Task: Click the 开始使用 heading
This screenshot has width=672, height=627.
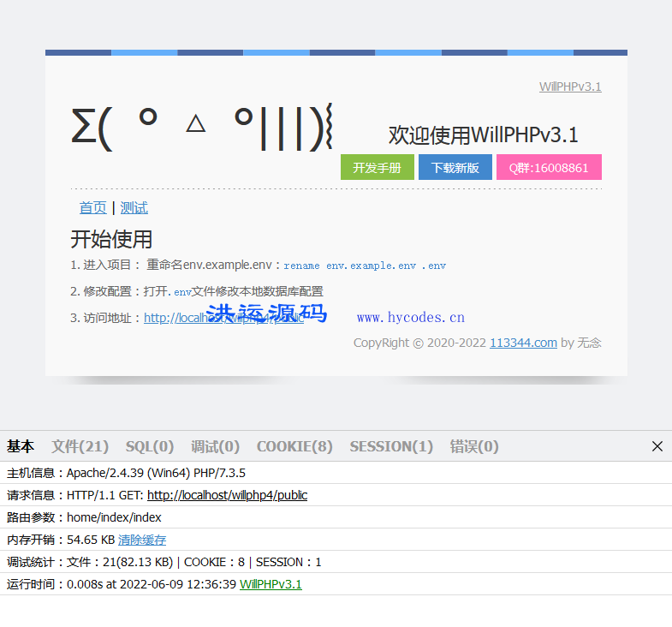Action: (111, 239)
